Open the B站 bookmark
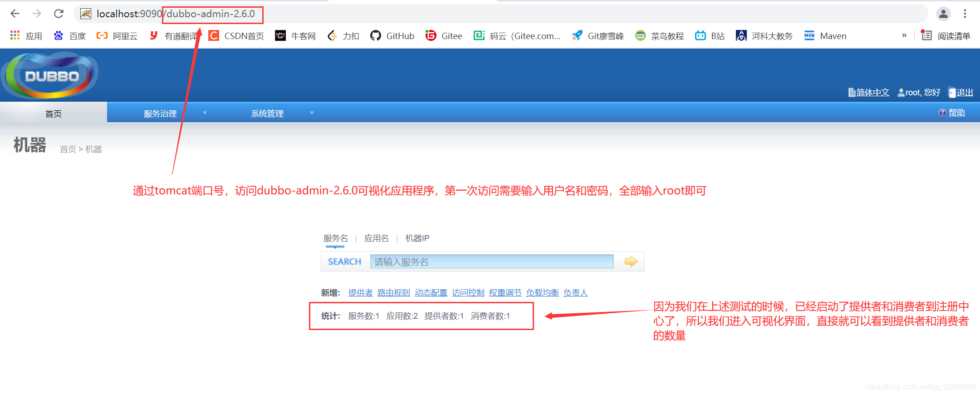Viewport: 980px width, 395px height. (710, 35)
